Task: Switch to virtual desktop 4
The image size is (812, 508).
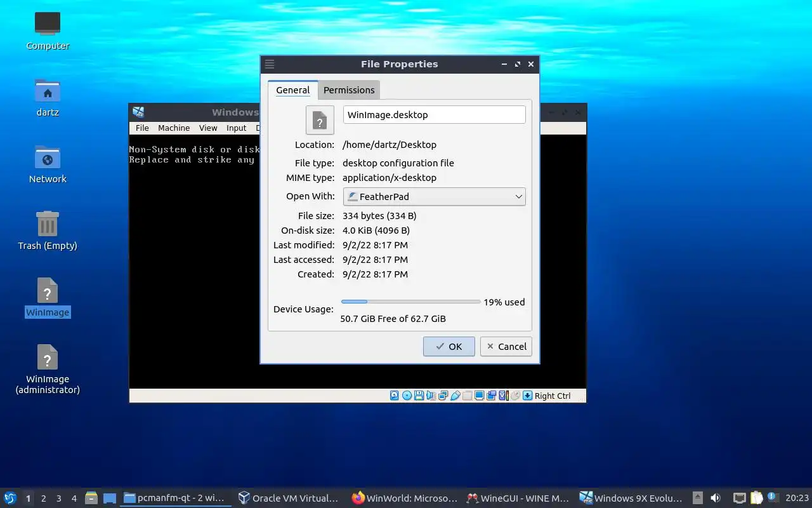Action: click(x=74, y=498)
